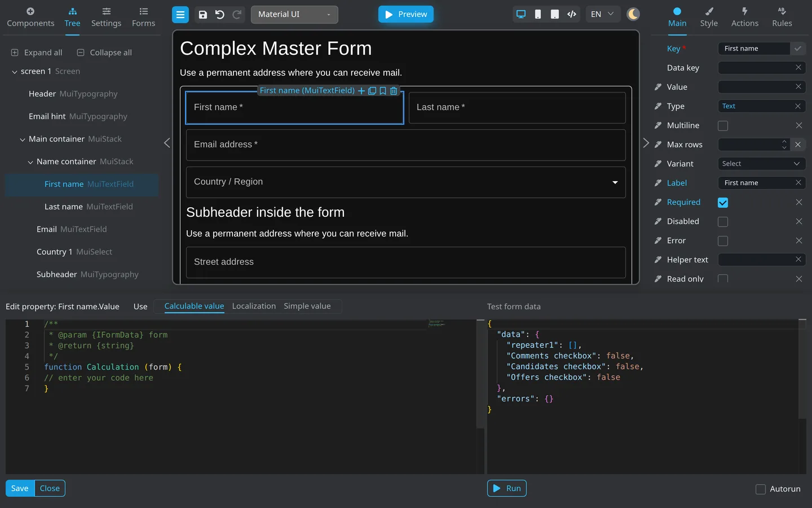Edit the Type property with pencil icon
812x508 pixels.
point(658,106)
